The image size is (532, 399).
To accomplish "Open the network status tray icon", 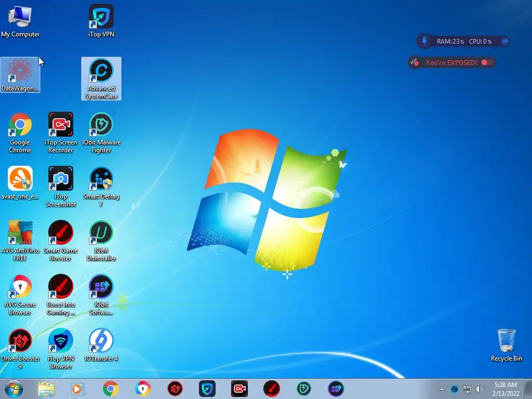I will point(467,389).
